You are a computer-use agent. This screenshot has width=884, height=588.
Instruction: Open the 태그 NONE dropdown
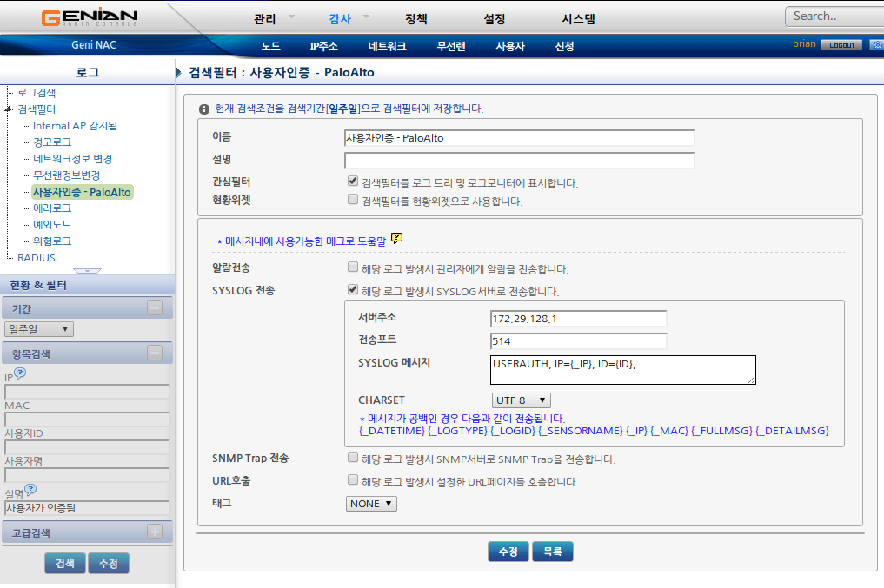(x=370, y=503)
